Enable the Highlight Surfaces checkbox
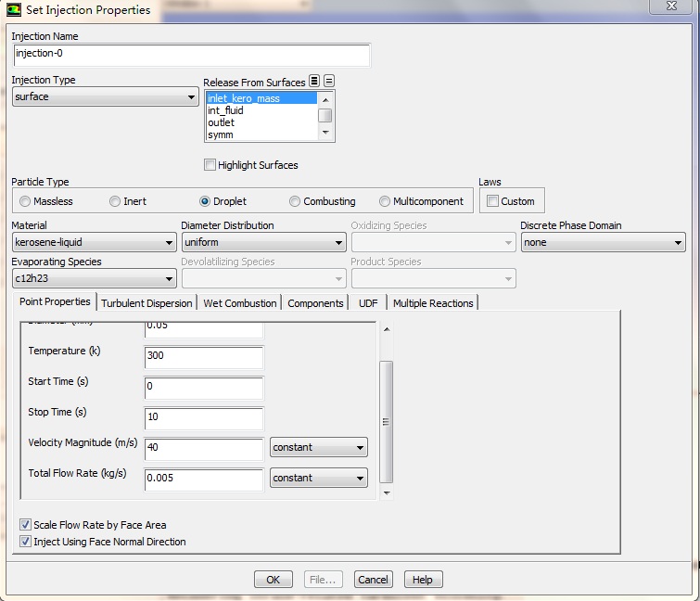 210,165
